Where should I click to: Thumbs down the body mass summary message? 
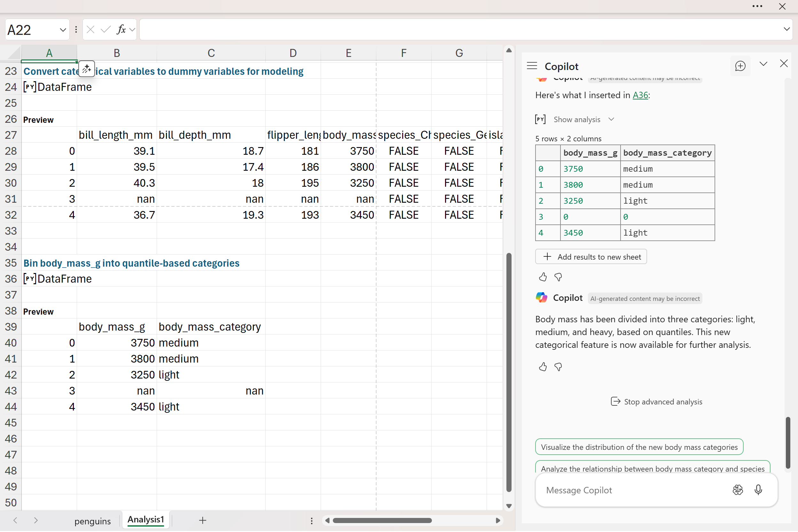point(558,367)
